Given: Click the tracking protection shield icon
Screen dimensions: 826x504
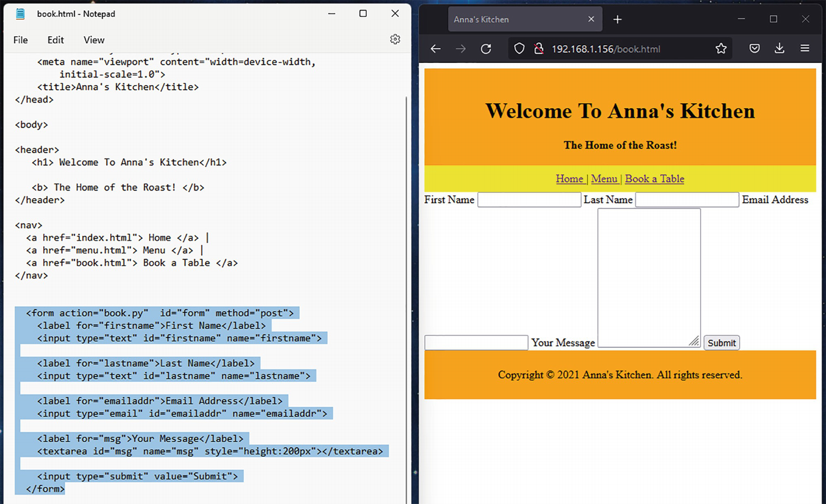Looking at the screenshot, I should click(519, 49).
